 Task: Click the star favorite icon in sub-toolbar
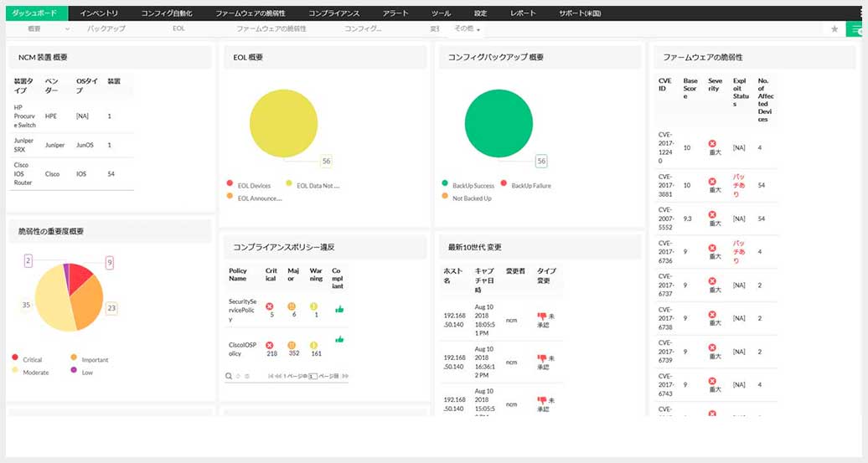click(834, 28)
